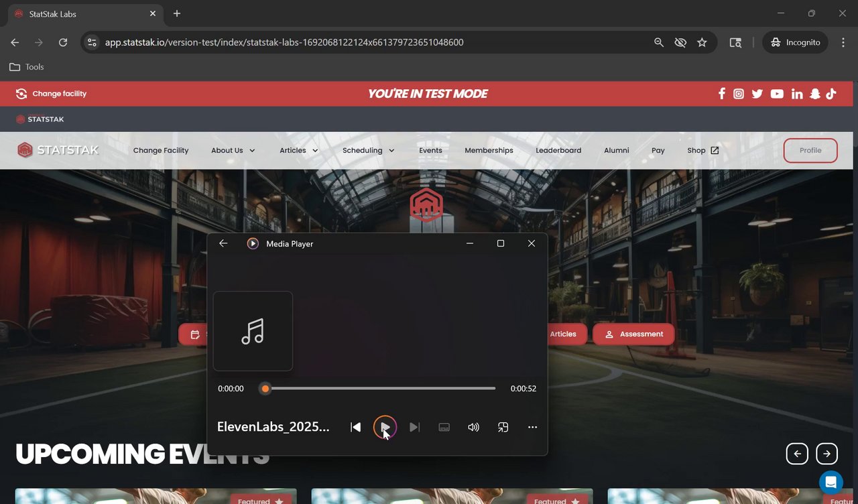Navigate back in Chrome
The height and width of the screenshot is (504, 858).
click(x=15, y=42)
